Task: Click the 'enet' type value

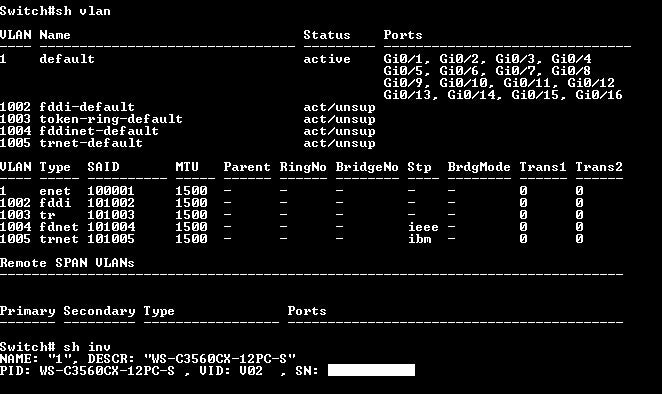Action: [x=55, y=191]
